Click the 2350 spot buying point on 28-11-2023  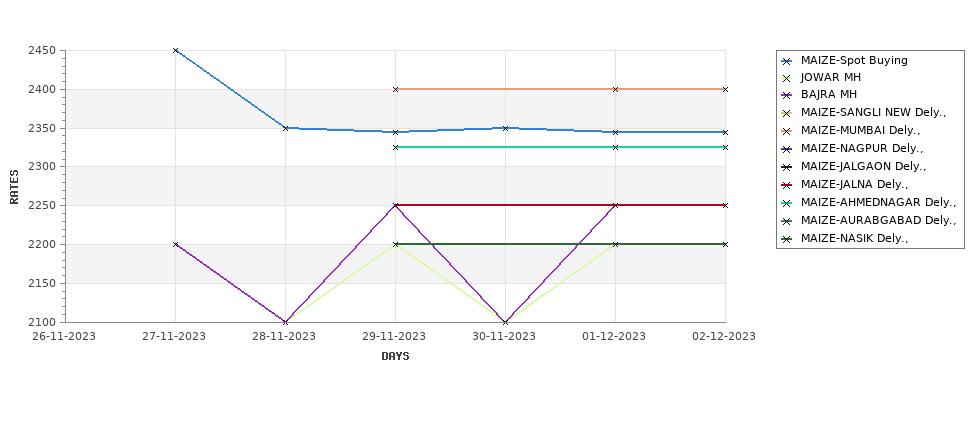pyautogui.click(x=285, y=128)
